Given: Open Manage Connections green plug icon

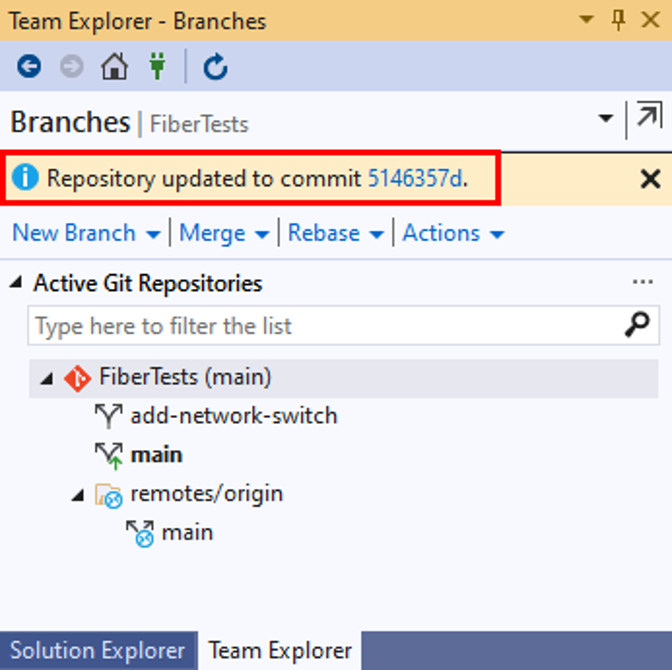Looking at the screenshot, I should tap(157, 66).
